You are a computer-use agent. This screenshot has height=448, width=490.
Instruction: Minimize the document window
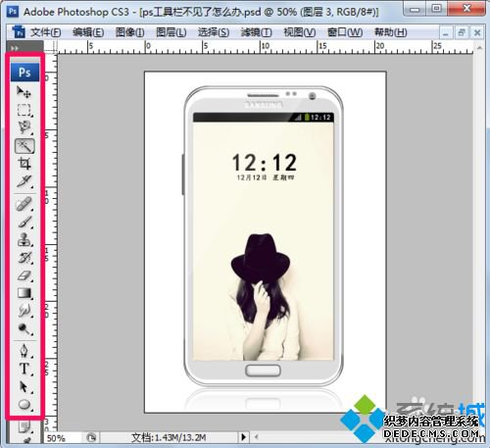[446, 33]
